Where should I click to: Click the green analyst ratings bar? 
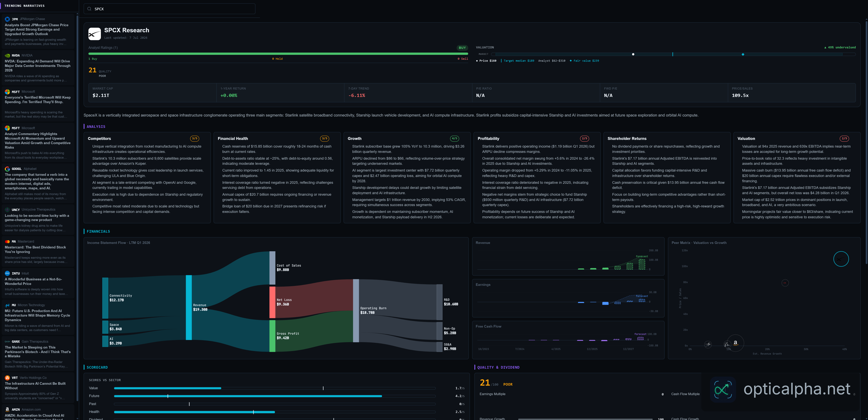(x=278, y=54)
